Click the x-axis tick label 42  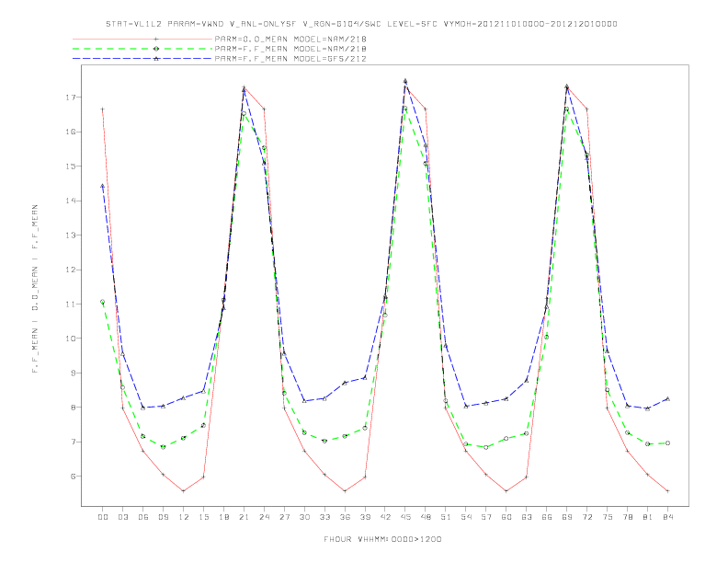click(x=385, y=517)
